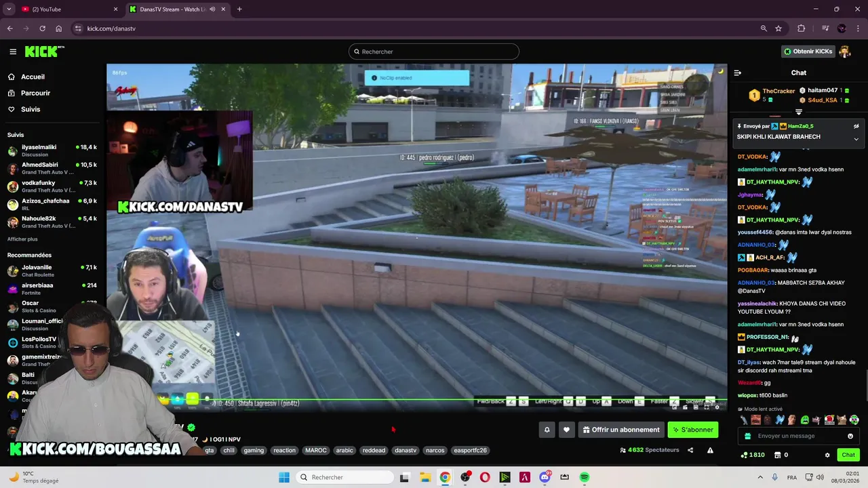The image size is (868, 488).
Task: Open the tab search dropdown in the browser
Action: point(9,9)
